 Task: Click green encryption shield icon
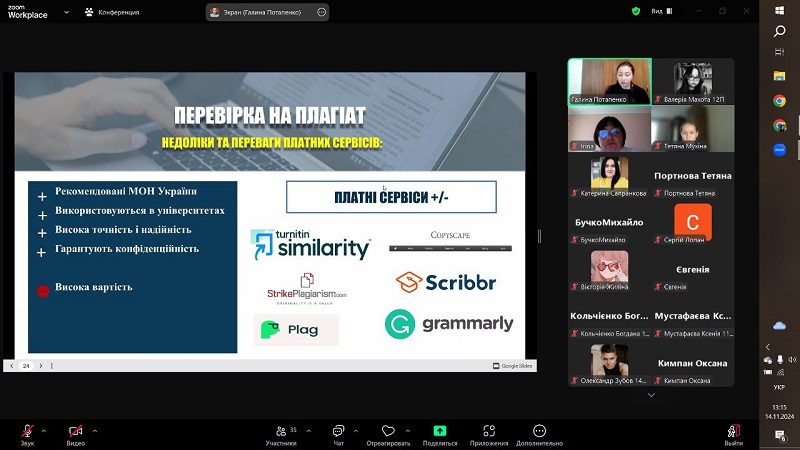tap(636, 11)
